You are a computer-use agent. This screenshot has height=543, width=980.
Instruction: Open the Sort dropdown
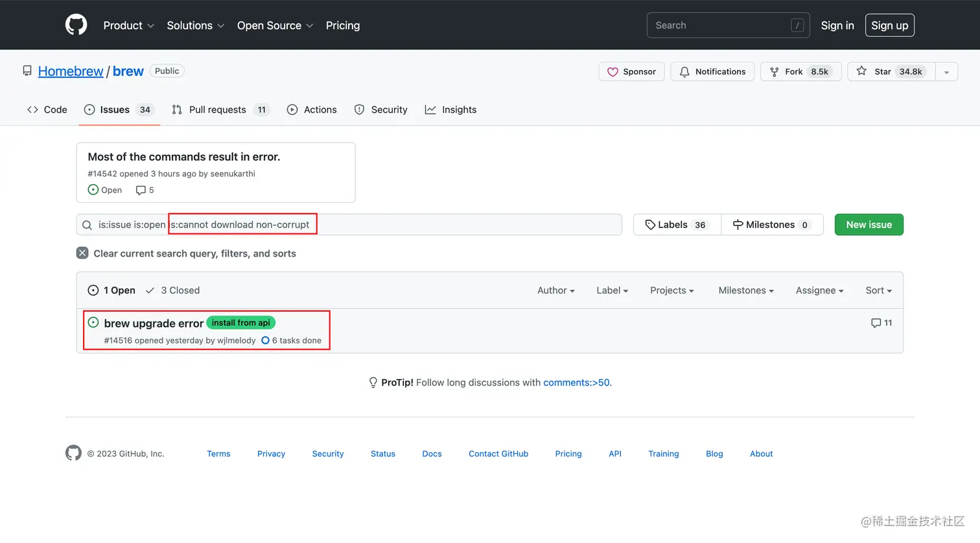[879, 290]
